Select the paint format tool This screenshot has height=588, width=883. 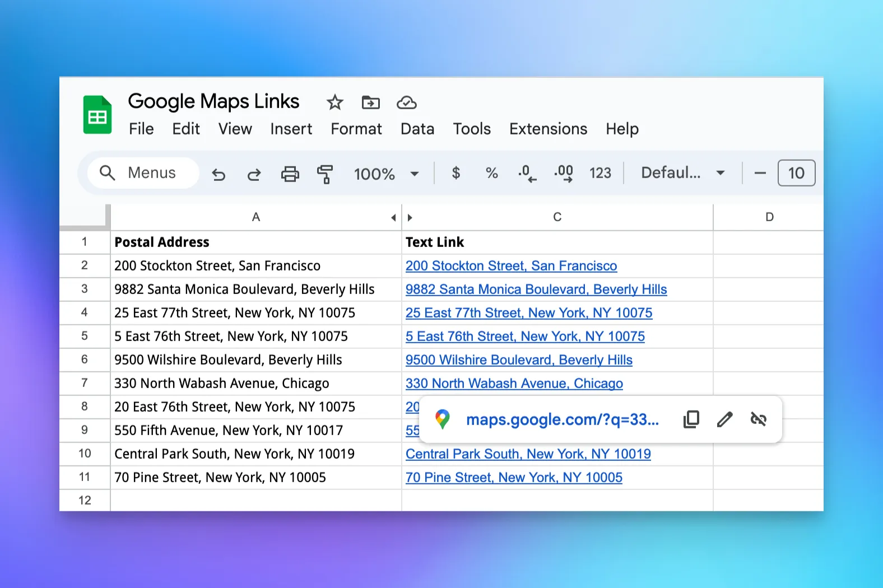(325, 174)
